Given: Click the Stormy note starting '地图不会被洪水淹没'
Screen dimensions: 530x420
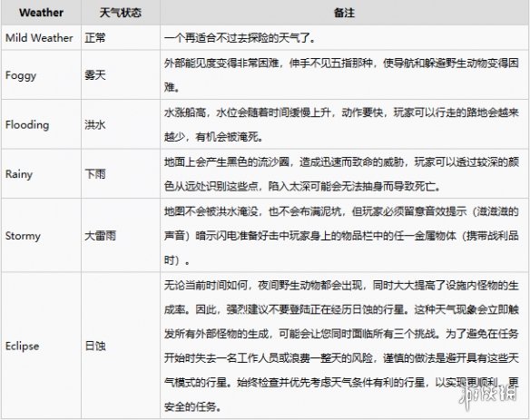Looking at the screenshot, I should (x=345, y=235).
